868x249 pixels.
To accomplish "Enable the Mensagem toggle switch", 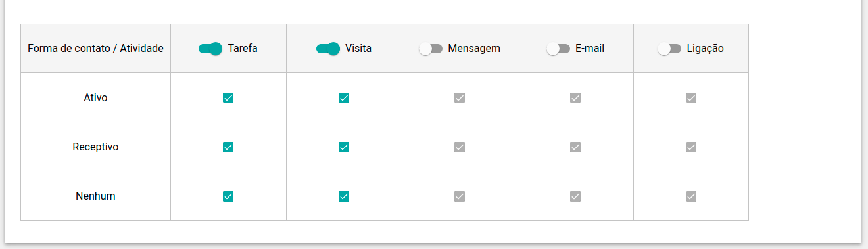I will [x=431, y=49].
